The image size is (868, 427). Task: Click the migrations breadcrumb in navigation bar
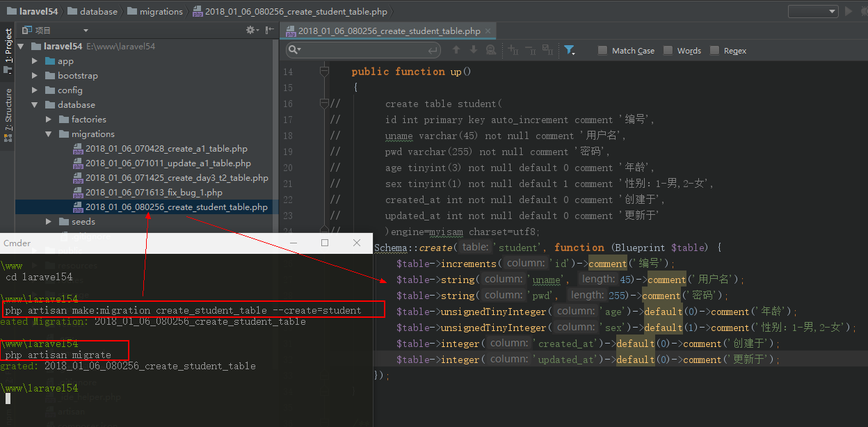tap(161, 11)
